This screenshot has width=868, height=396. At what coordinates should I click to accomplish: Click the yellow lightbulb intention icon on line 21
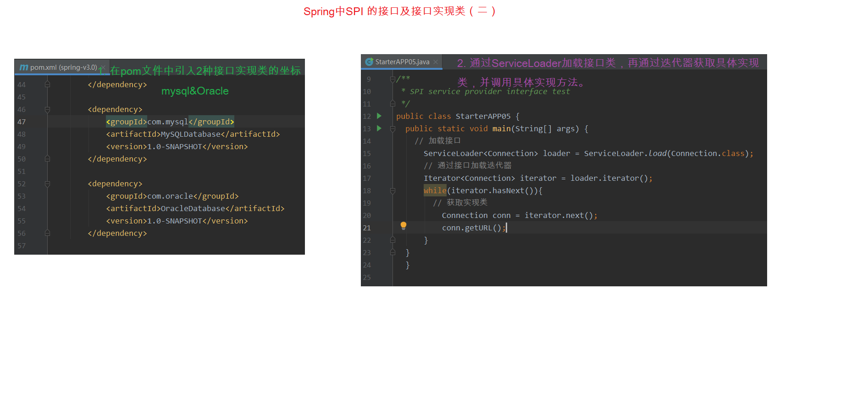(x=404, y=225)
